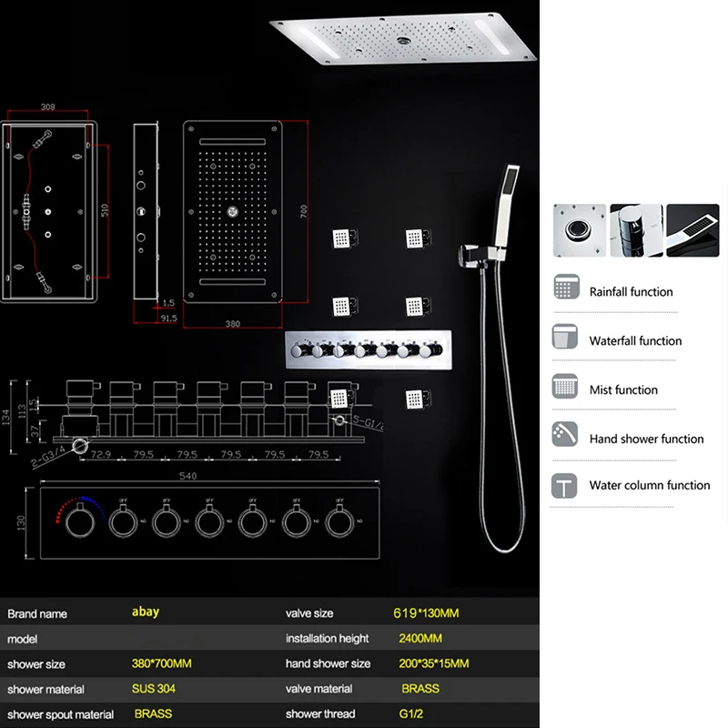Click the "91.5" depth dimension label
Screen dimensions: 728x728
click(168, 318)
